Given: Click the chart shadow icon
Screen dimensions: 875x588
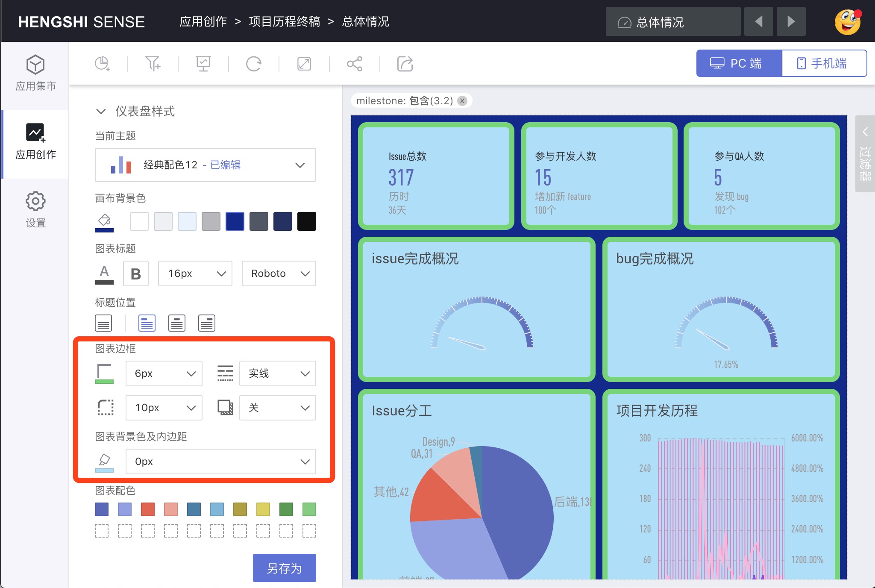Looking at the screenshot, I should [225, 407].
